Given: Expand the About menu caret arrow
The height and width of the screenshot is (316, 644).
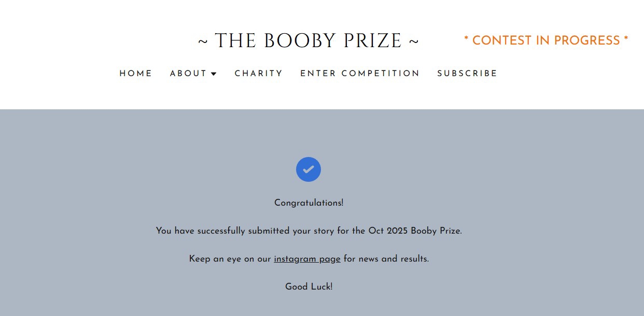Looking at the screenshot, I should [x=214, y=74].
